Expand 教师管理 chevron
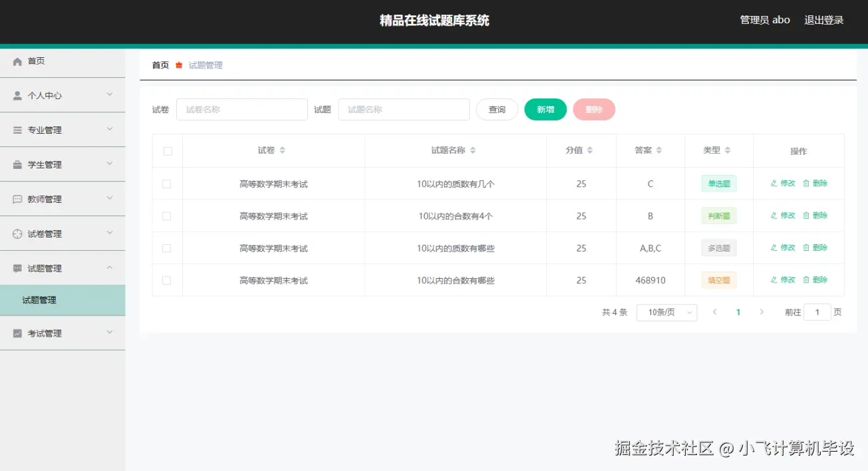The height and width of the screenshot is (471, 868). 110,198
